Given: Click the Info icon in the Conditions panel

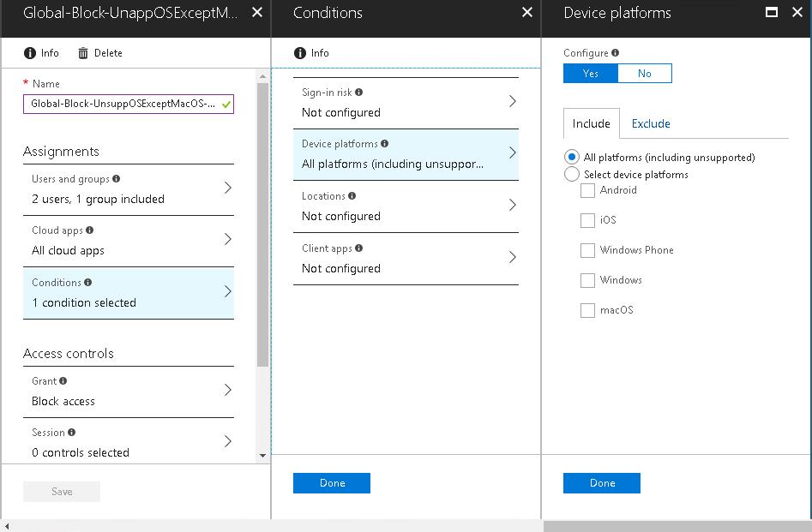Looking at the screenshot, I should 300,53.
